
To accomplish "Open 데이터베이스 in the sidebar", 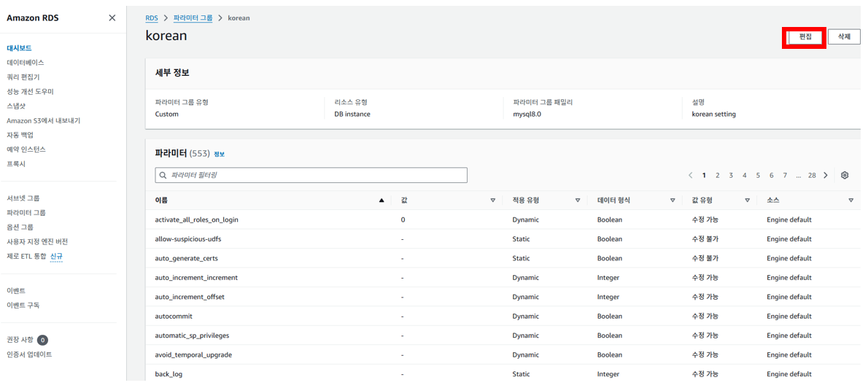I will click(26, 63).
